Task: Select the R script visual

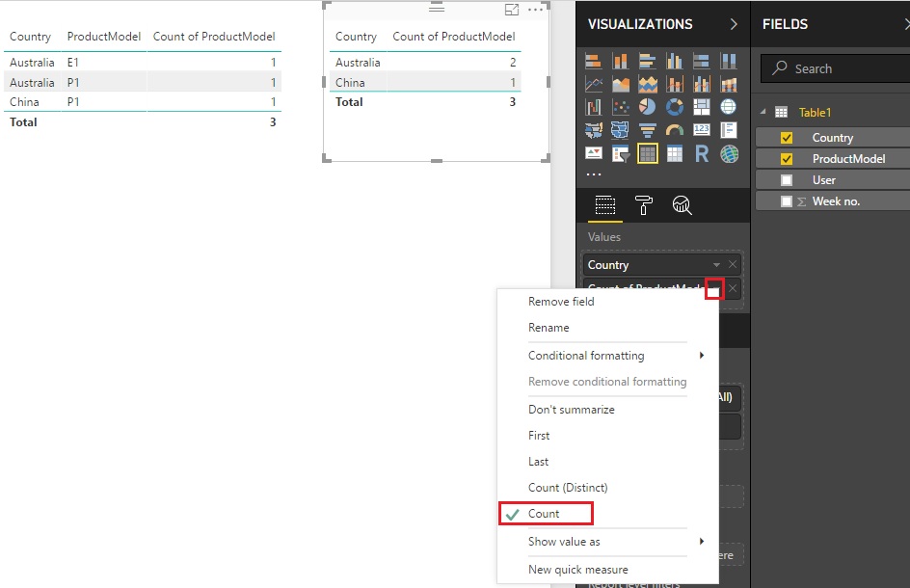Action: 701,153
